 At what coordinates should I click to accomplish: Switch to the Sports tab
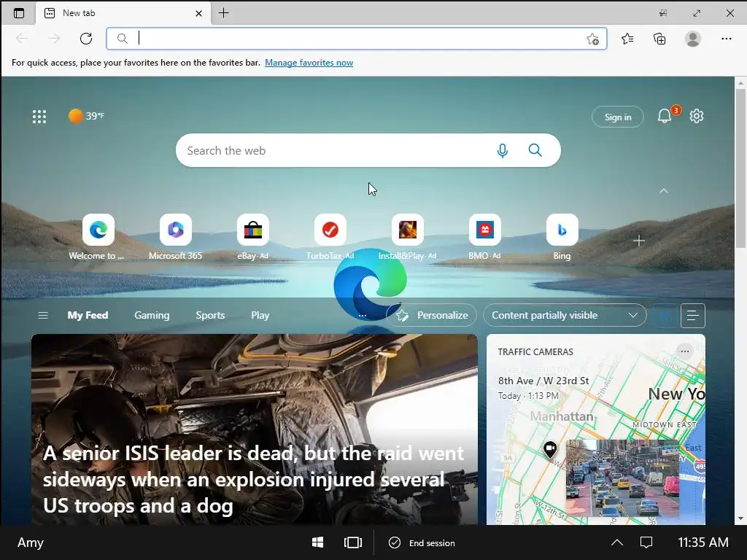[x=210, y=315]
